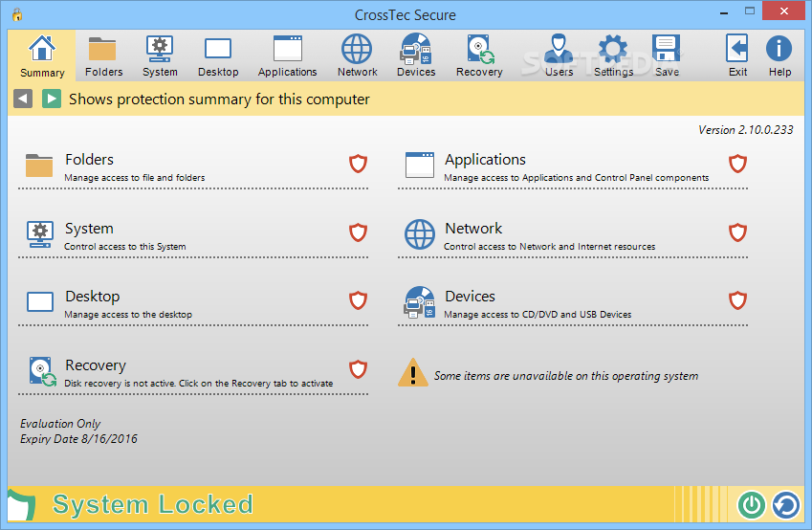
Task: Switch to the Folders toolbar tab
Action: pos(103,55)
